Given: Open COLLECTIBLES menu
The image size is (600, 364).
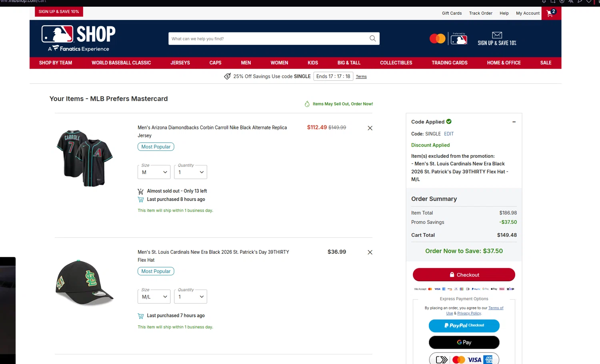Looking at the screenshot, I should (396, 63).
